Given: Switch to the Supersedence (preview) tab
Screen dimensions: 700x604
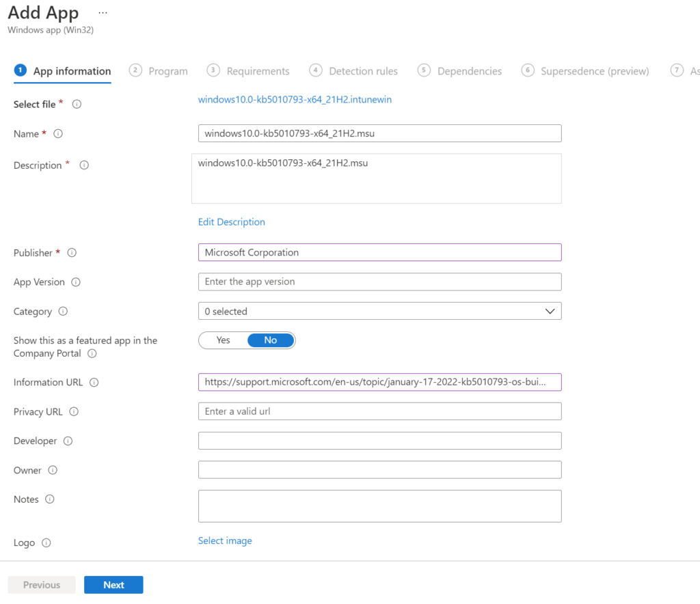Looking at the screenshot, I should click(585, 71).
